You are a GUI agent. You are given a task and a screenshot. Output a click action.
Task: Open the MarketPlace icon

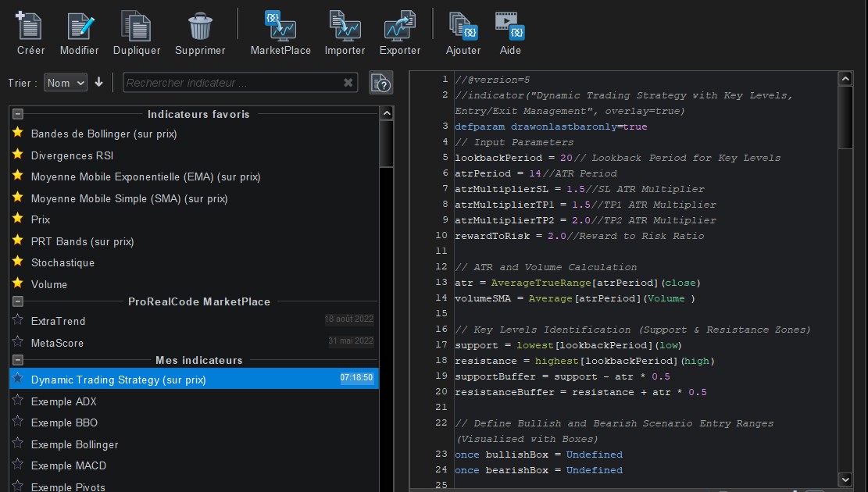(x=280, y=27)
